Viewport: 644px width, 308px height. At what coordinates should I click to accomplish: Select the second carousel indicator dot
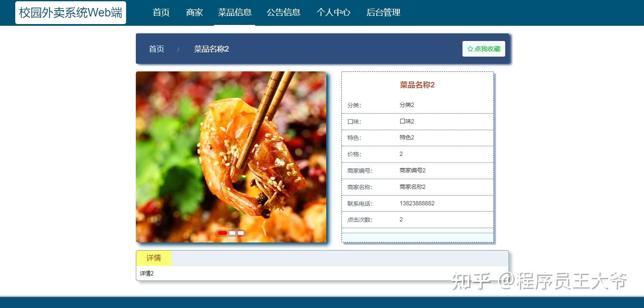coord(232,233)
